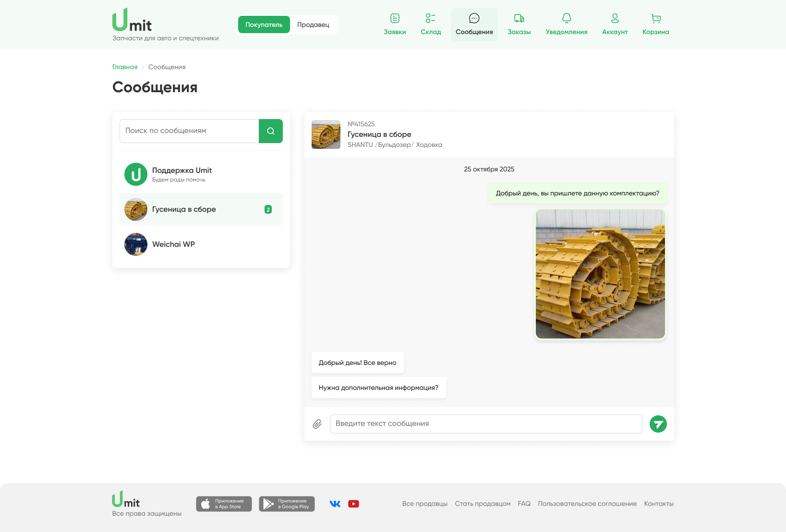Focus the Введите текст сообщения field
This screenshot has height=532, width=786.
[486, 424]
